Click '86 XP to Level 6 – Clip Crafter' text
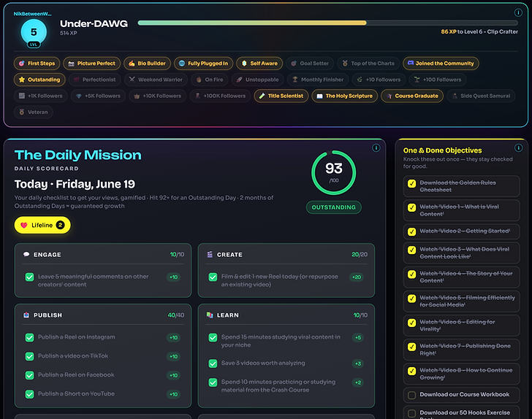The height and width of the screenshot is (419, 532). 479,31
